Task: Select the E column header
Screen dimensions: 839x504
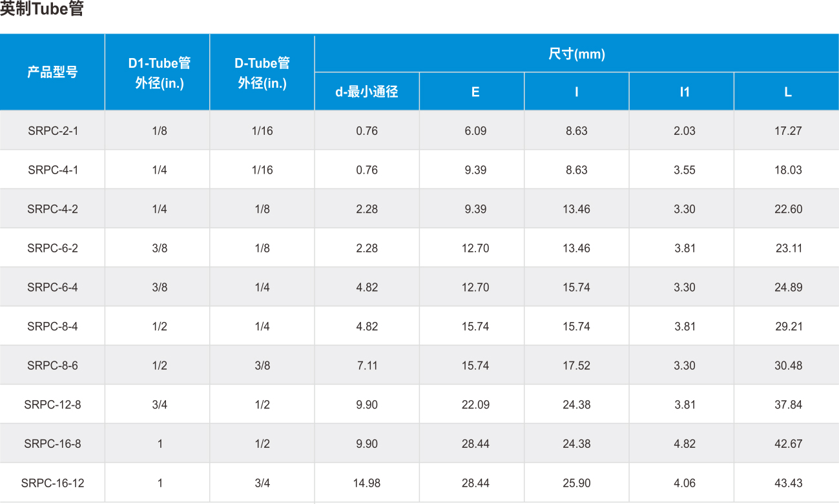Action: coord(475,92)
